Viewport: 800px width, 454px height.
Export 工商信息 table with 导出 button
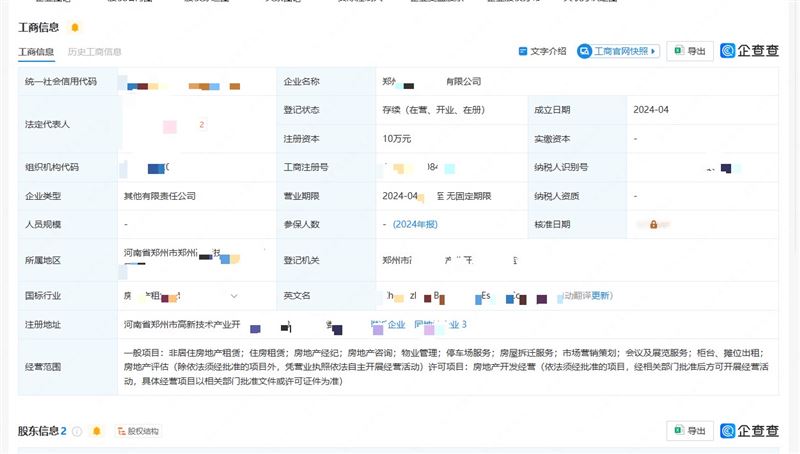690,51
